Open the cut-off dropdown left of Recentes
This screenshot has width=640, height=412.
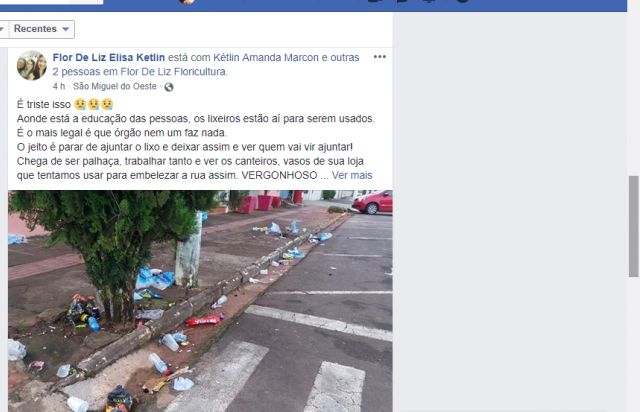(x=4, y=29)
